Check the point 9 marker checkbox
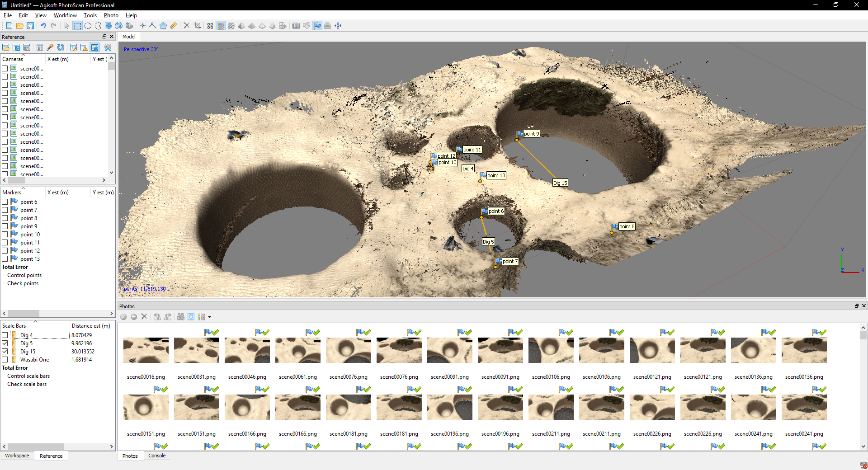The width and height of the screenshot is (868, 470). [x=5, y=226]
